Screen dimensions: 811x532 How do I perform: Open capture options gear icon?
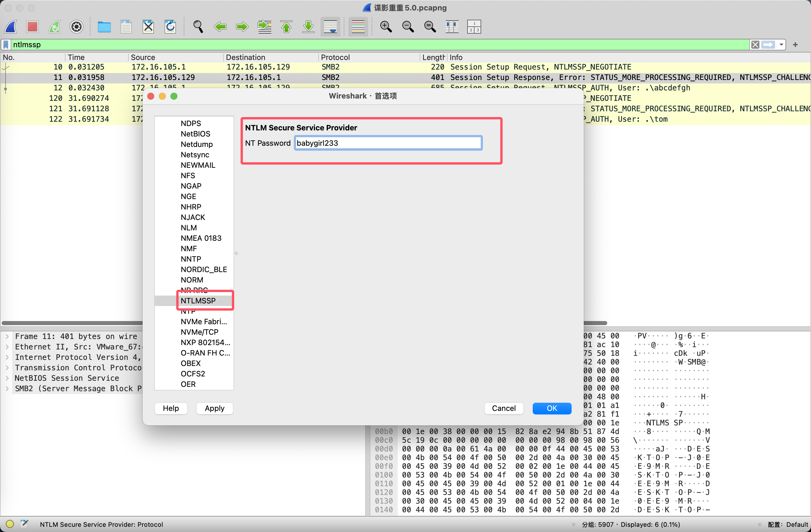point(76,27)
